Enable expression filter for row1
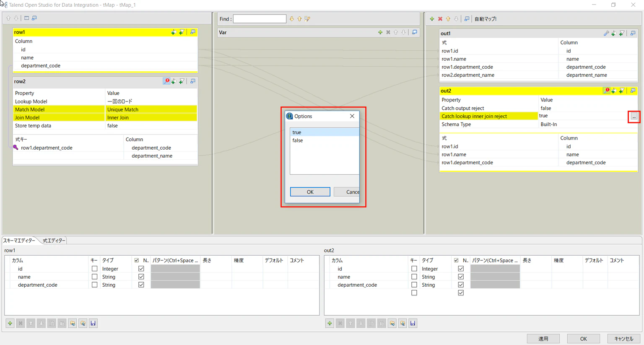 [x=182, y=32]
